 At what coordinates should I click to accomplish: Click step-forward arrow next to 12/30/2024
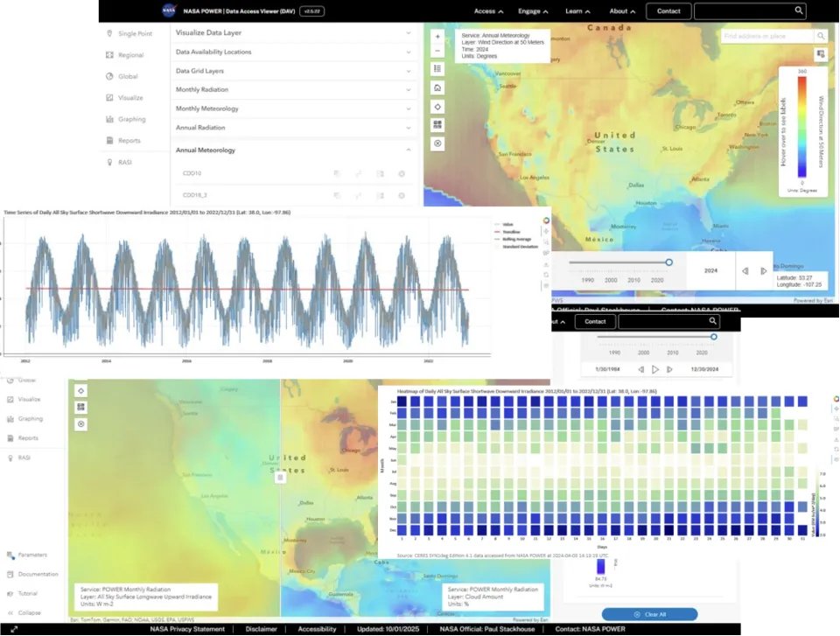pos(669,369)
